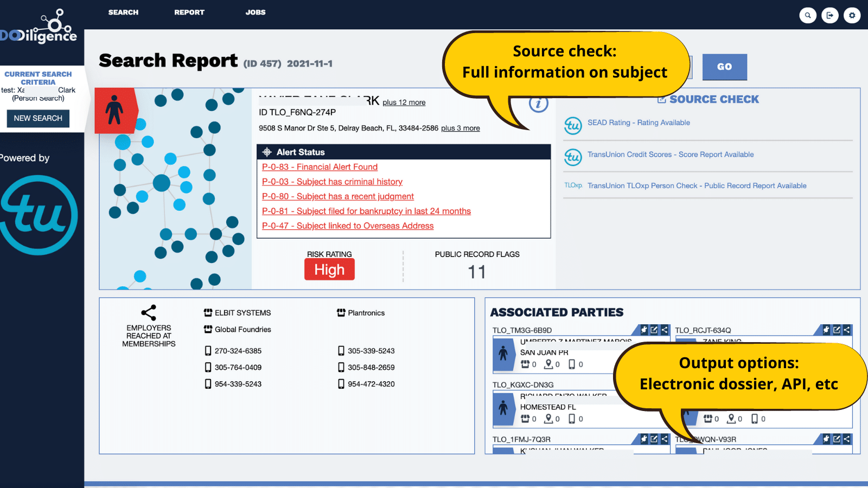Click the High risk rating badge
Viewport: 868px width, 488px height.
pyautogui.click(x=329, y=269)
